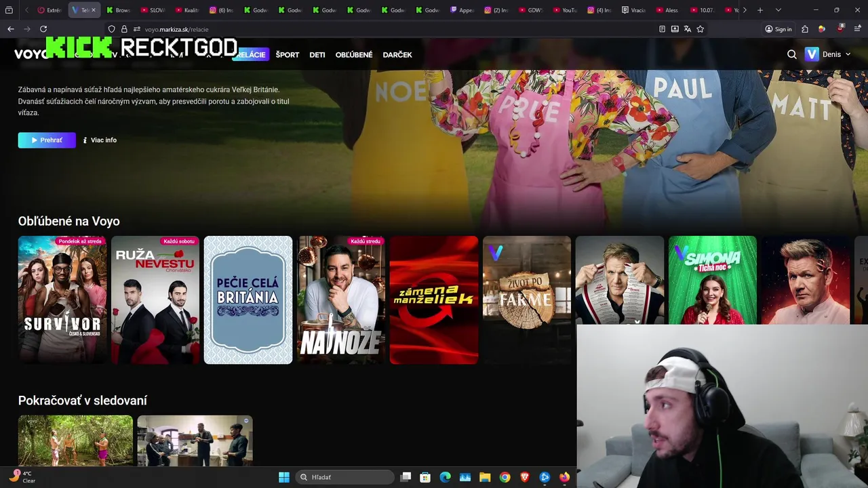
Task: Open the Windows Start menu
Action: click(x=284, y=477)
